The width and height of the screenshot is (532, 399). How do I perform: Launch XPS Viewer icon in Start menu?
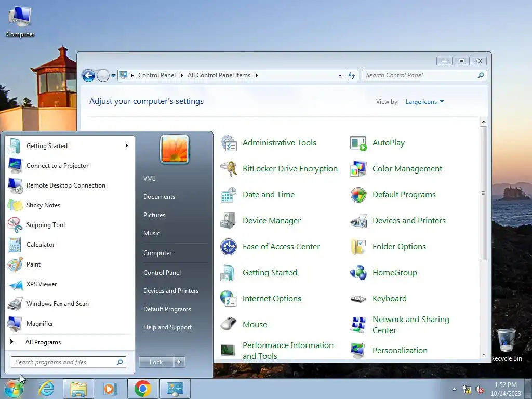(15, 284)
